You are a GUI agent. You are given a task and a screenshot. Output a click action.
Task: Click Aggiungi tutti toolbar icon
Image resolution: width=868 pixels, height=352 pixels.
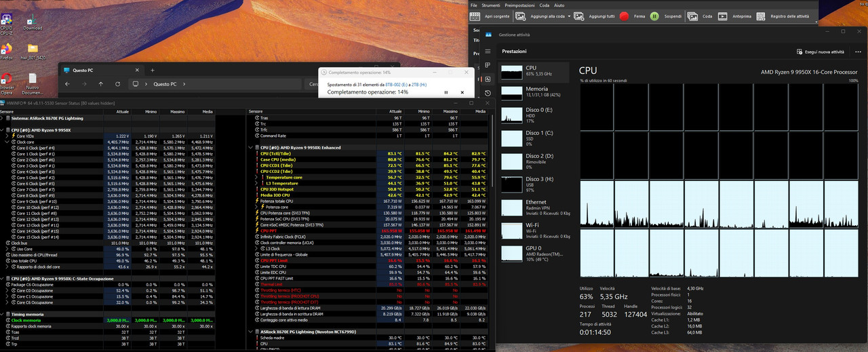pyautogui.click(x=595, y=16)
